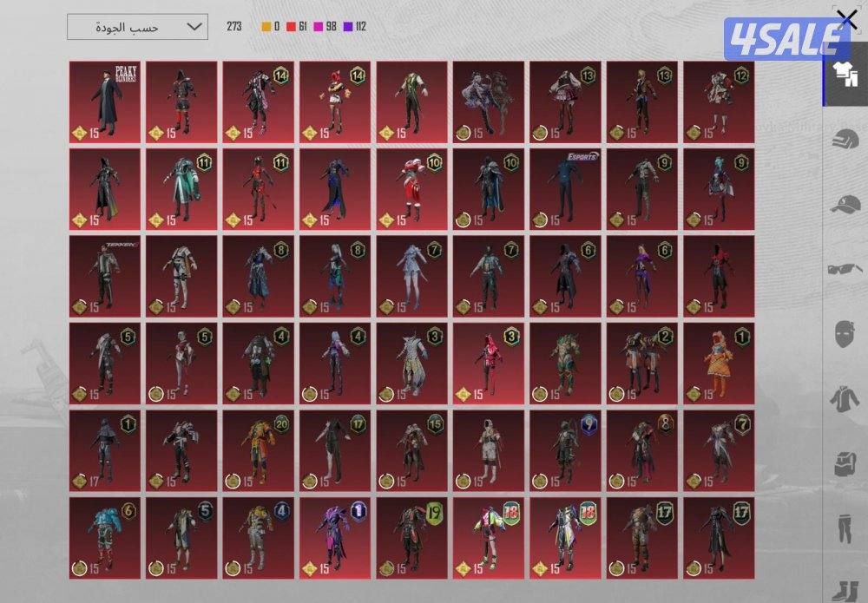Viewport: 868px width, 603px height.
Task: Open the baseball cap category
Action: point(844,204)
